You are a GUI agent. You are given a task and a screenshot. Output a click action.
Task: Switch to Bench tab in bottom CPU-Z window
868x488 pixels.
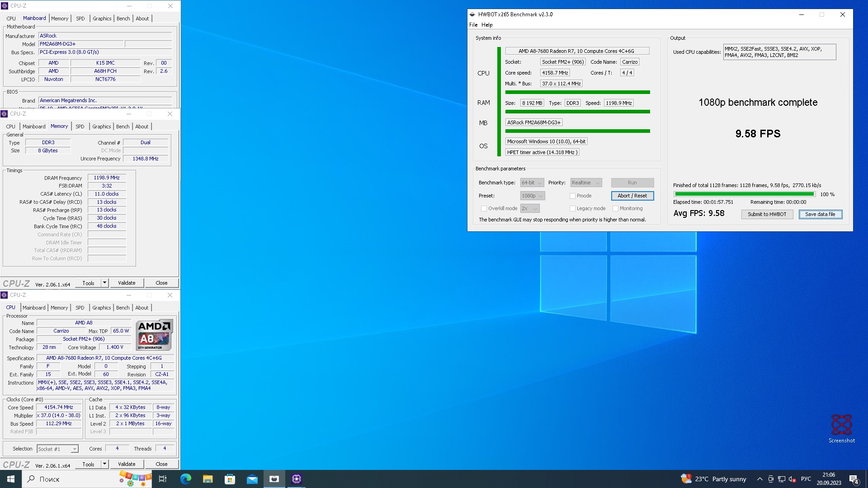coord(123,308)
